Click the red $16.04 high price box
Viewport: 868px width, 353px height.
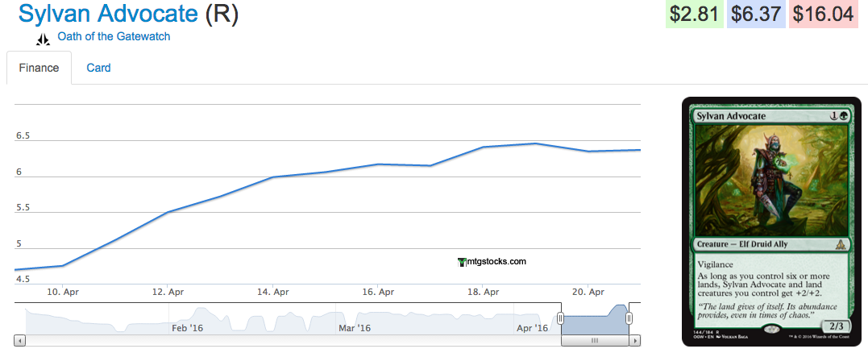pos(823,14)
